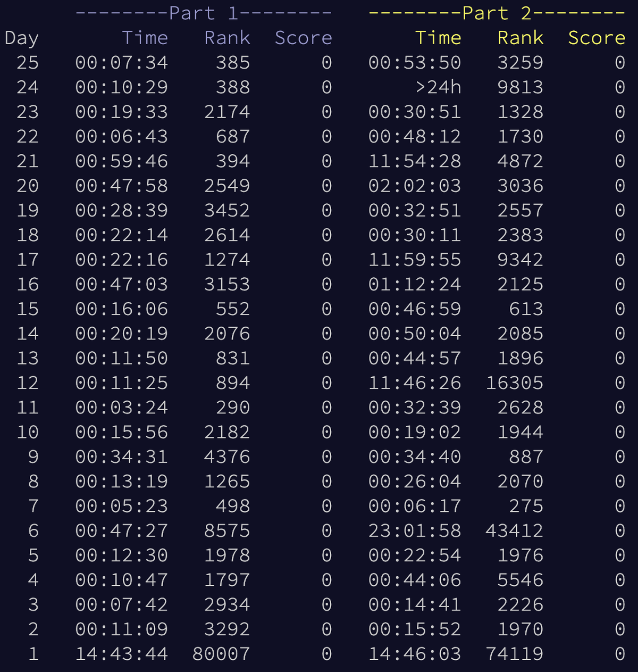Select the Day column header
The image size is (638, 672).
(21, 37)
